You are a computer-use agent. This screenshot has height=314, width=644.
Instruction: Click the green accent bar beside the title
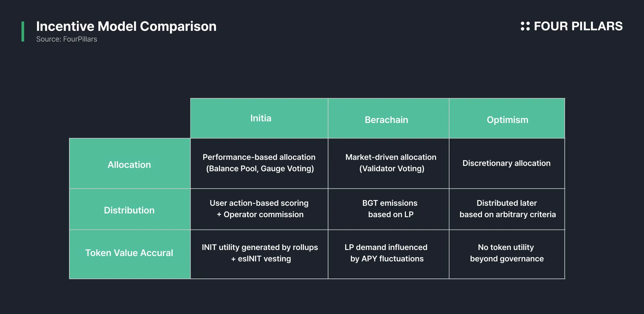pyautogui.click(x=23, y=32)
